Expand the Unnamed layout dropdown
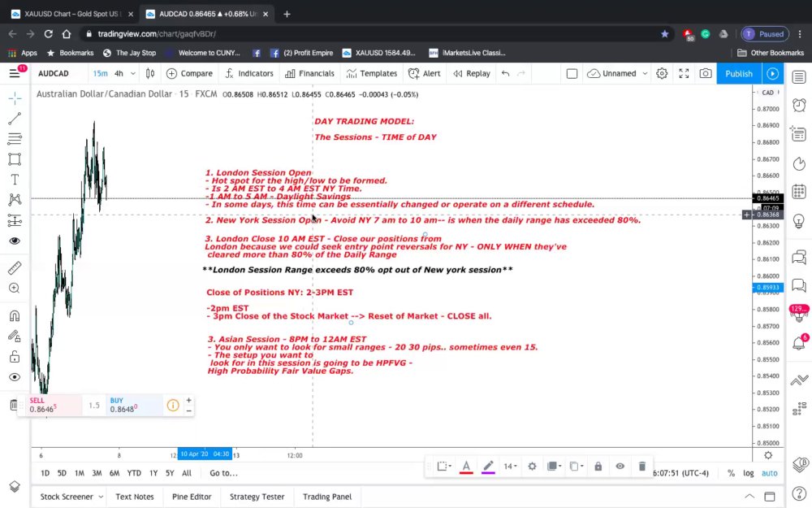 click(645, 74)
